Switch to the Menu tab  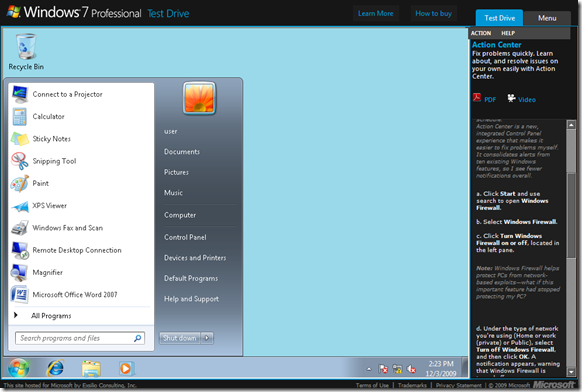(547, 18)
